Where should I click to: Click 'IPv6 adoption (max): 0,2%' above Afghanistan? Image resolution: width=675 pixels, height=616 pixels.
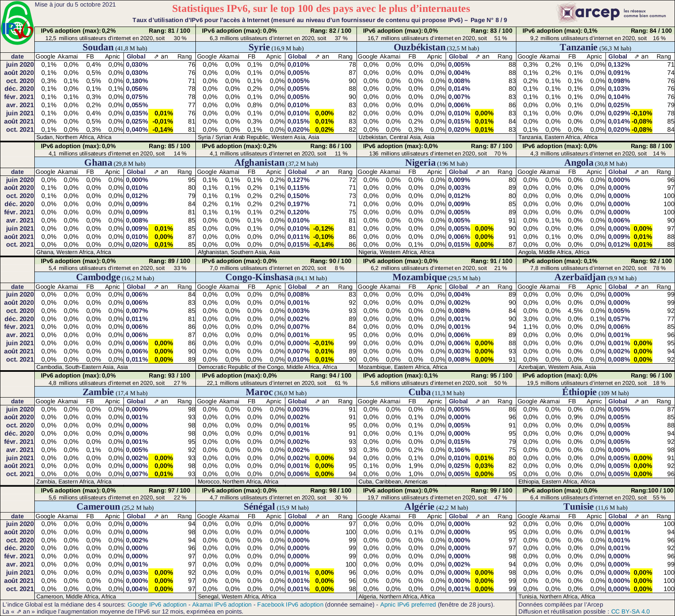pyautogui.click(x=239, y=146)
